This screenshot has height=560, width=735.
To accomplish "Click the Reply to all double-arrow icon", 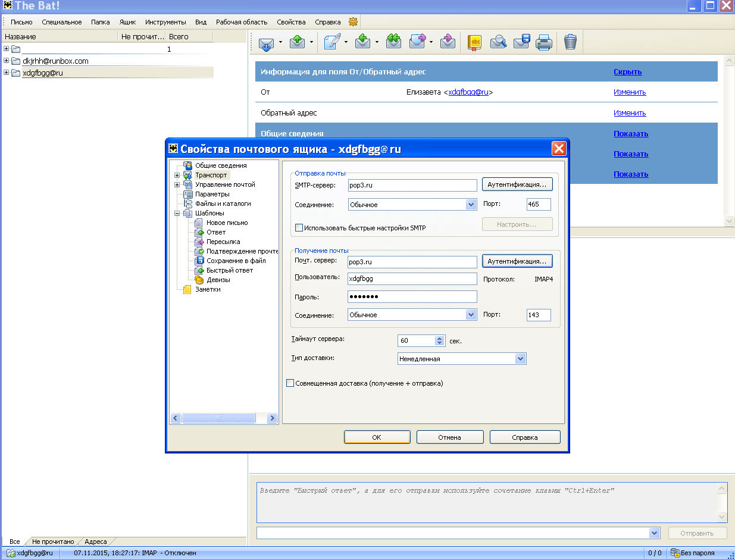I will (x=393, y=42).
